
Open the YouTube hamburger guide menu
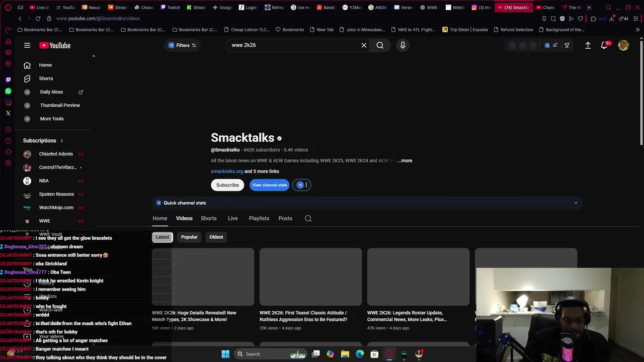pyautogui.click(x=27, y=45)
